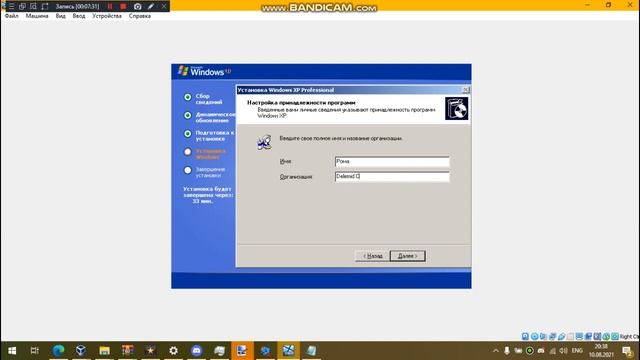This screenshot has height=360, width=640.
Task: Click VirtualBox audio indicator in status bar
Action: [543, 336]
